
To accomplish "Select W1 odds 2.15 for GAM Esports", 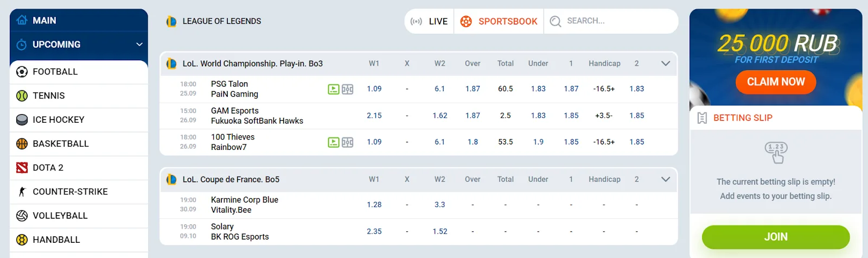I will [x=374, y=116].
